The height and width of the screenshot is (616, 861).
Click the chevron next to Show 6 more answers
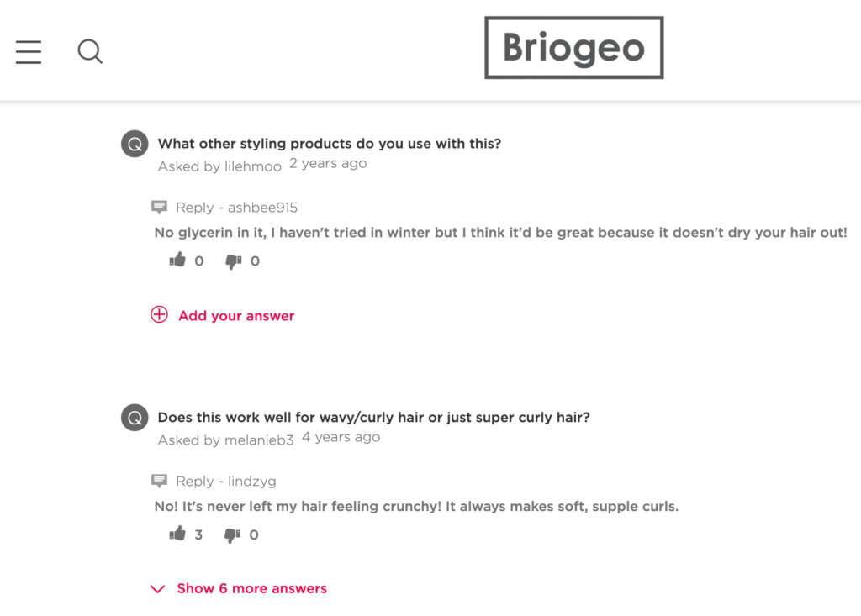tap(157, 589)
